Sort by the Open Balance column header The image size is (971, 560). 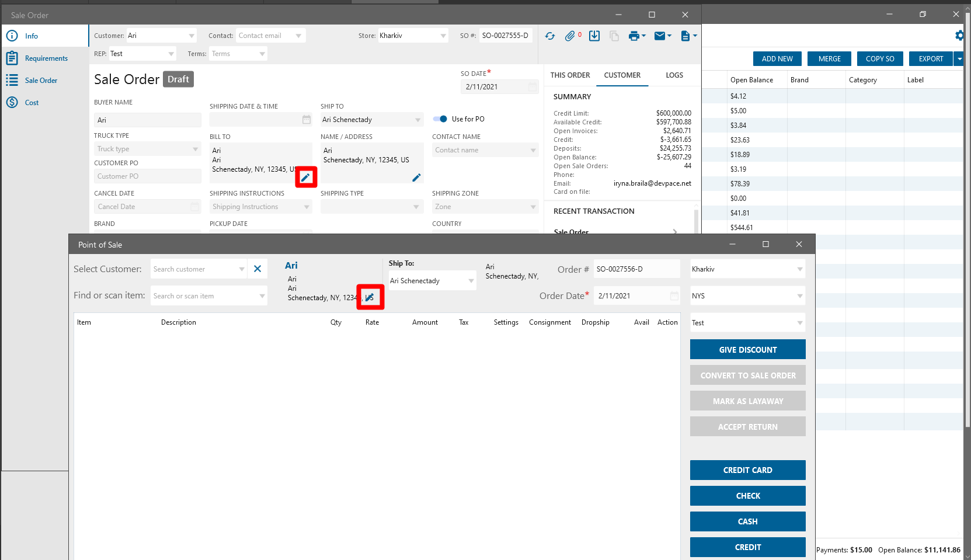click(751, 80)
